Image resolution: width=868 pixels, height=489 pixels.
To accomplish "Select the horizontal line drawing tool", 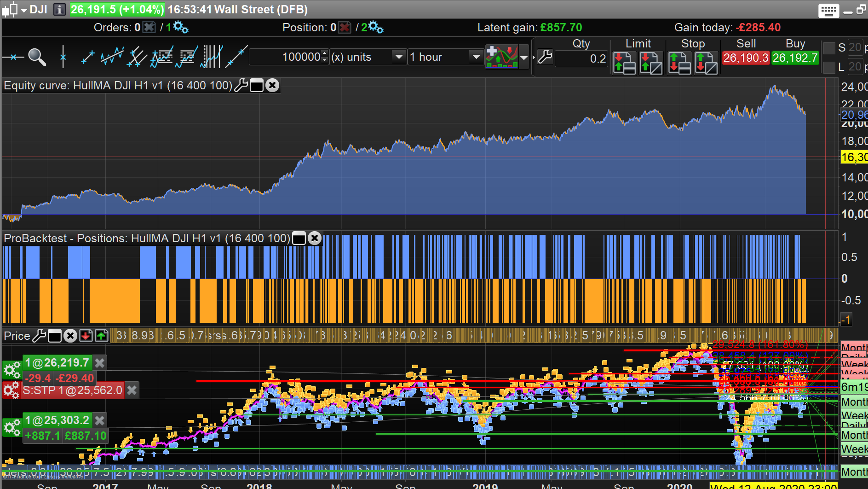I will tap(13, 57).
